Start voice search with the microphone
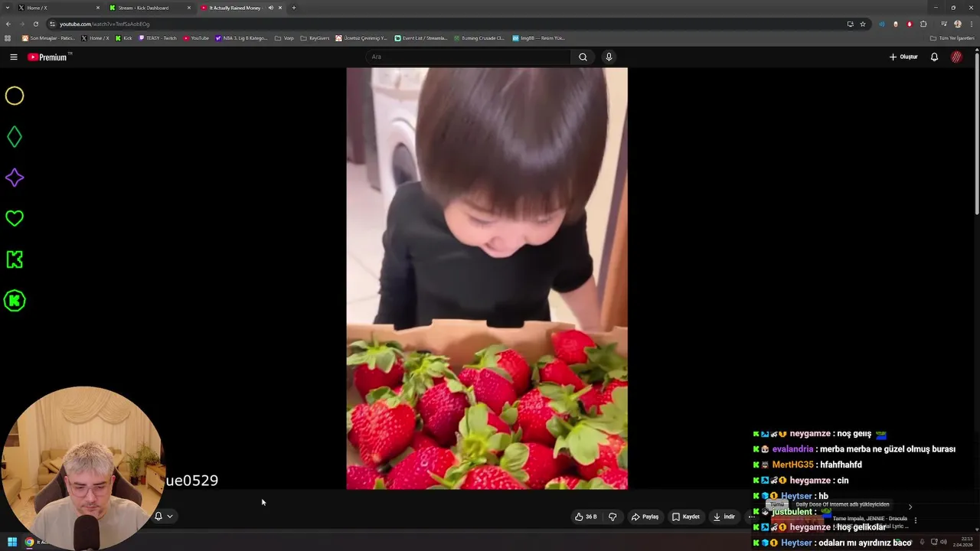Viewport: 980px width, 551px height. pyautogui.click(x=609, y=57)
